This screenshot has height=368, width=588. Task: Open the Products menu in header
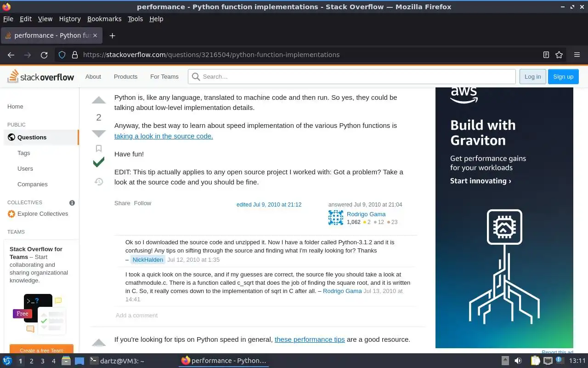coord(126,77)
